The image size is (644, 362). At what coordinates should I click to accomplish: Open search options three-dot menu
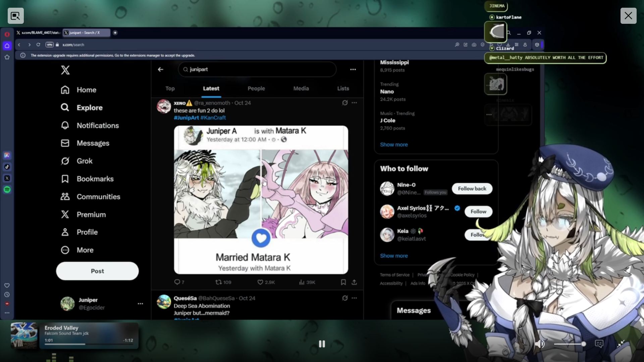pyautogui.click(x=353, y=69)
